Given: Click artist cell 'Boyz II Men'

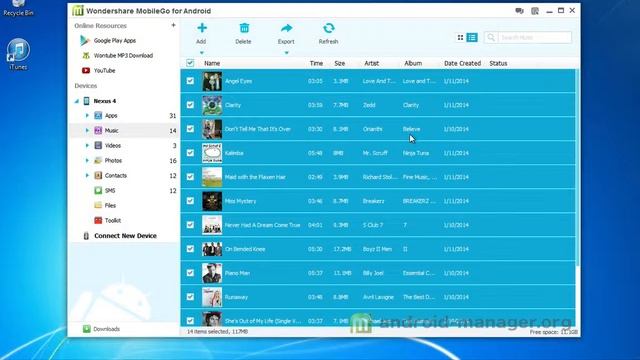Looking at the screenshot, I should pos(377,249).
